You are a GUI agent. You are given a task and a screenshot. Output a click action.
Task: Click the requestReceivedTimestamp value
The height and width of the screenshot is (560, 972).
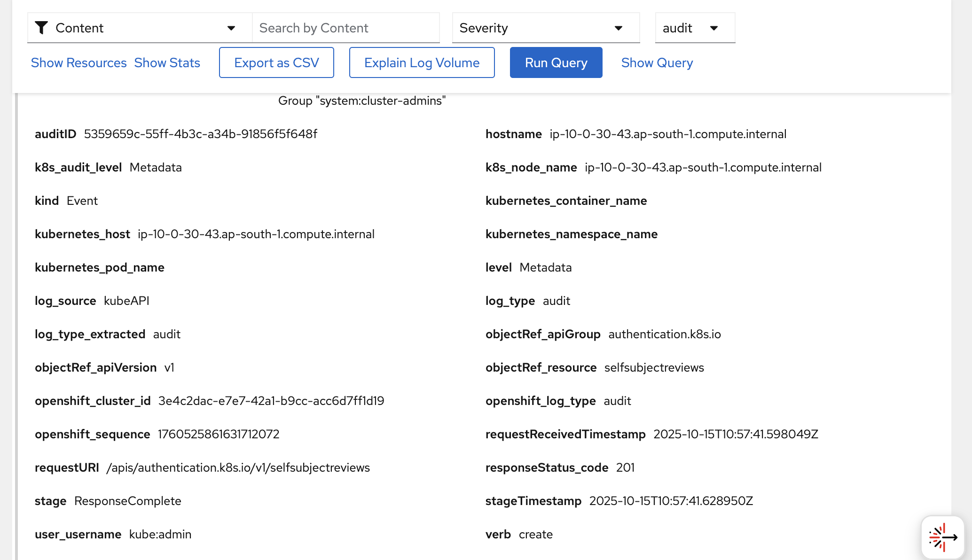pyautogui.click(x=736, y=435)
